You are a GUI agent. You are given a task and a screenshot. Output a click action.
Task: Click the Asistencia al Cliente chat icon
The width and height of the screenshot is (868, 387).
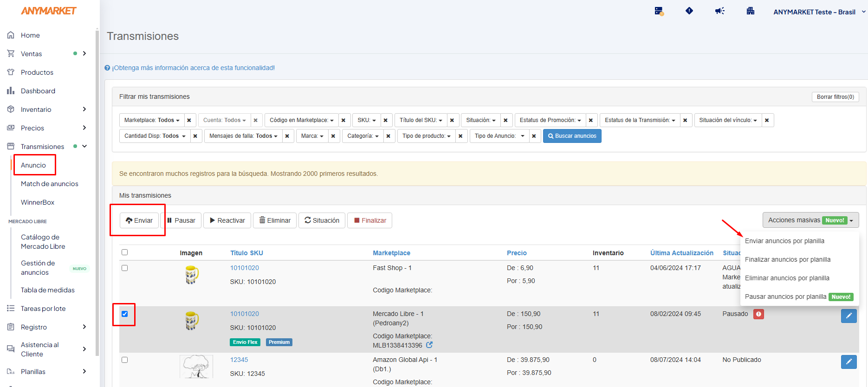11,349
